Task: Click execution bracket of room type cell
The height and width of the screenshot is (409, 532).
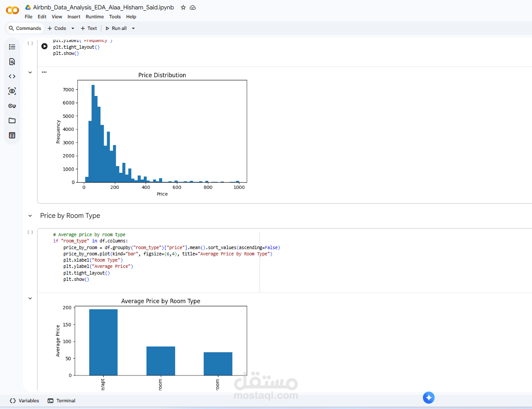Action: 30,232
